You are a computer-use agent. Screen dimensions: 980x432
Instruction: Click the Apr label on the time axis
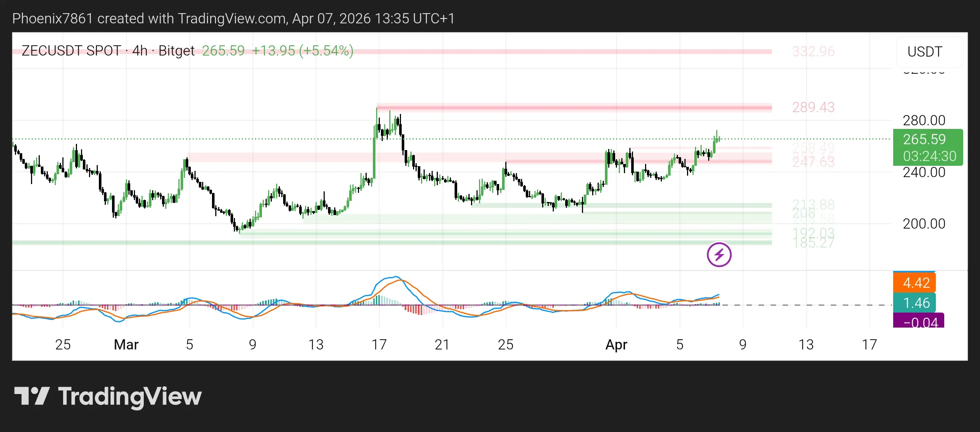click(x=616, y=344)
